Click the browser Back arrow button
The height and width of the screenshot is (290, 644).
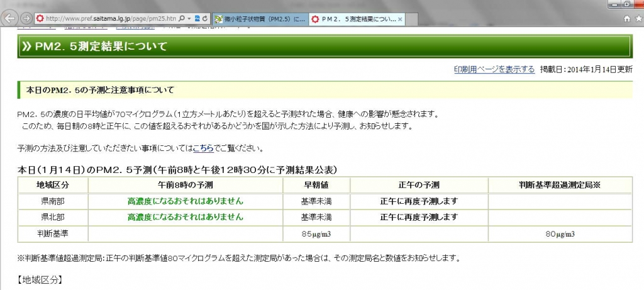(x=10, y=18)
